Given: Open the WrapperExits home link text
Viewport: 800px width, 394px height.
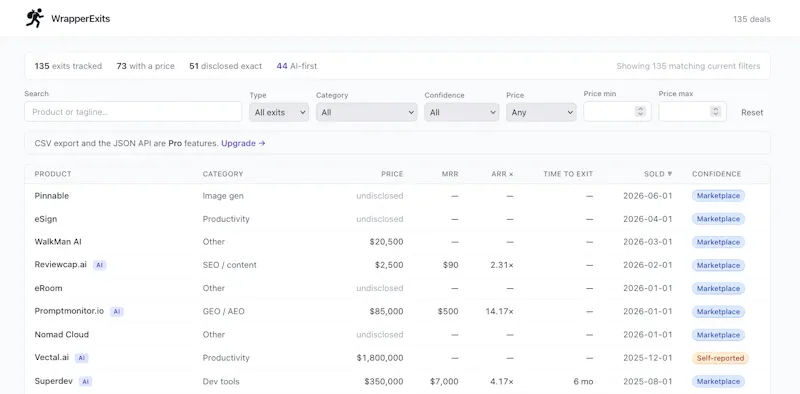Looking at the screenshot, I should click(81, 19).
